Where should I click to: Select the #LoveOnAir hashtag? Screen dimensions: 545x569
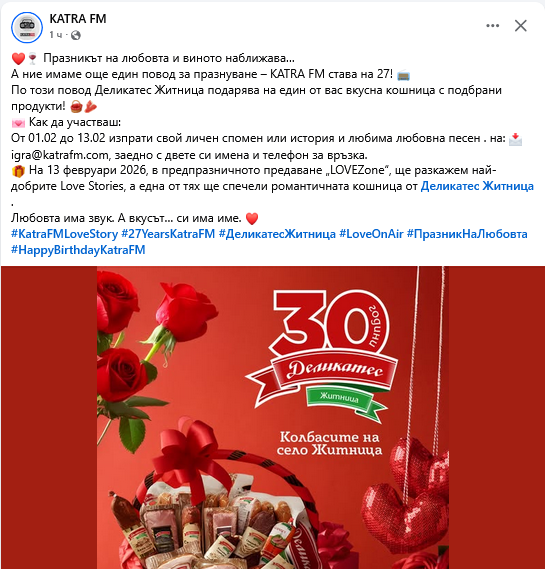(x=371, y=234)
